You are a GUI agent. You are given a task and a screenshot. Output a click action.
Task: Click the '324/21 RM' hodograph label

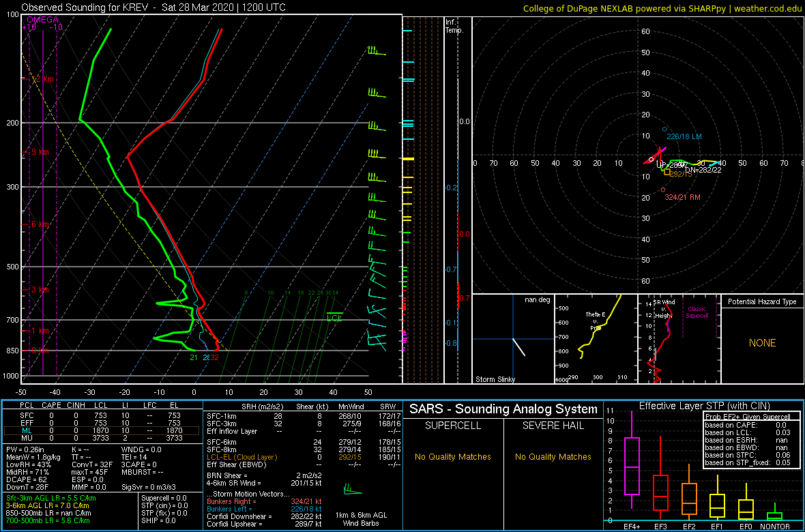pyautogui.click(x=683, y=197)
